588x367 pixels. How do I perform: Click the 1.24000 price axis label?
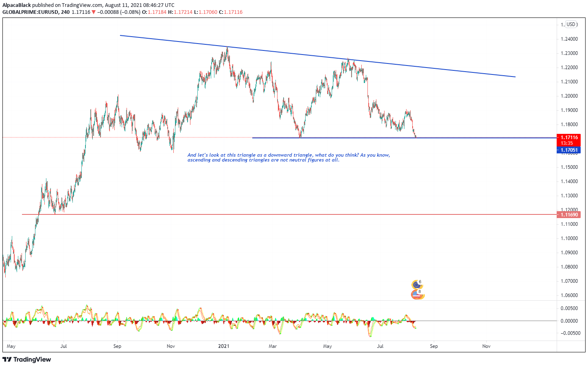coord(569,39)
